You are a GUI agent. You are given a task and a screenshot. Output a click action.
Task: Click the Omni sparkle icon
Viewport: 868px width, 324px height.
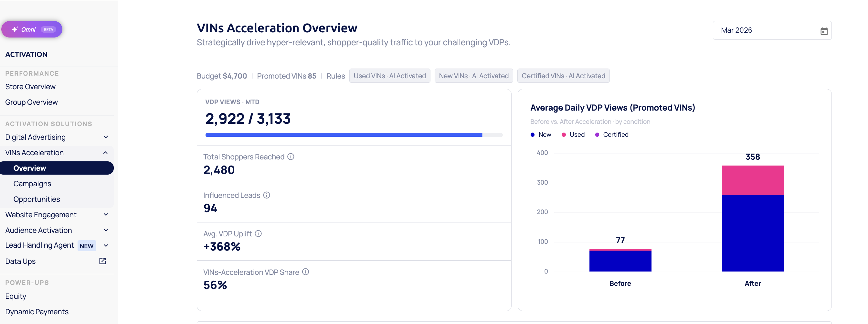coord(15,29)
